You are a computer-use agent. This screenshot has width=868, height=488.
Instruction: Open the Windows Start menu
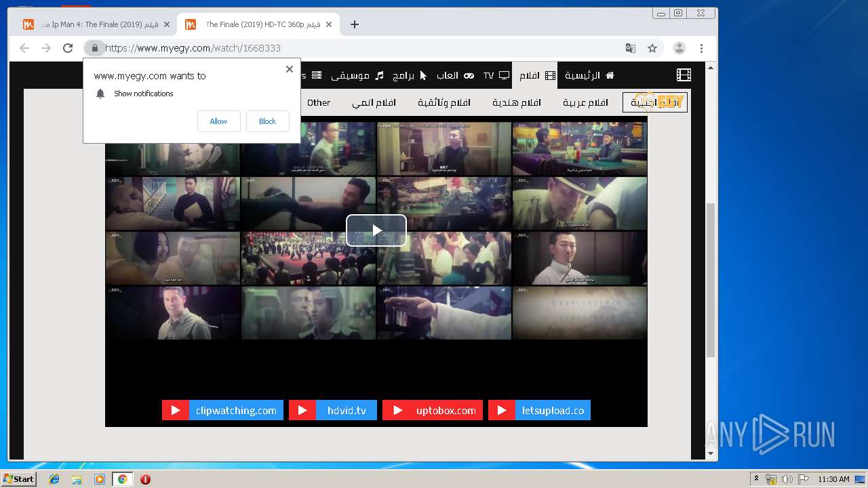(x=19, y=479)
